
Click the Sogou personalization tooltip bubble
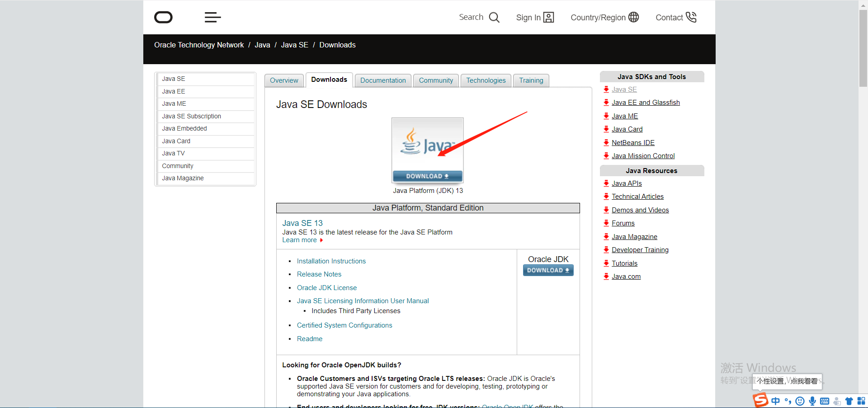pyautogui.click(x=787, y=381)
